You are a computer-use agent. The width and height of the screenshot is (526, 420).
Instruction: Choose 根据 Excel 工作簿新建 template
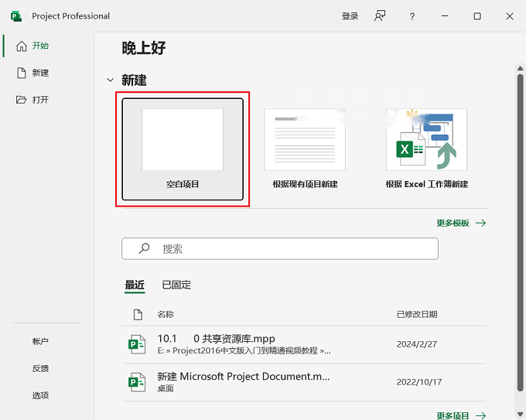[427, 149]
